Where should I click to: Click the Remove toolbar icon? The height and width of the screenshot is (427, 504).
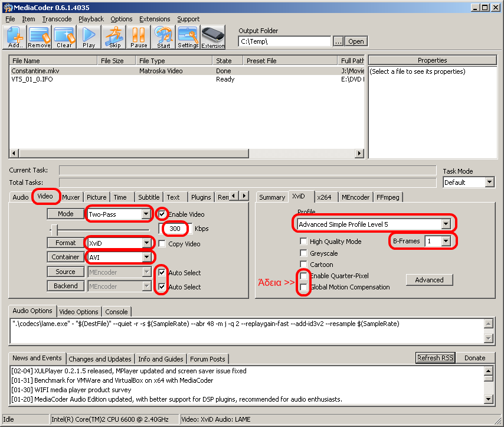[39, 37]
